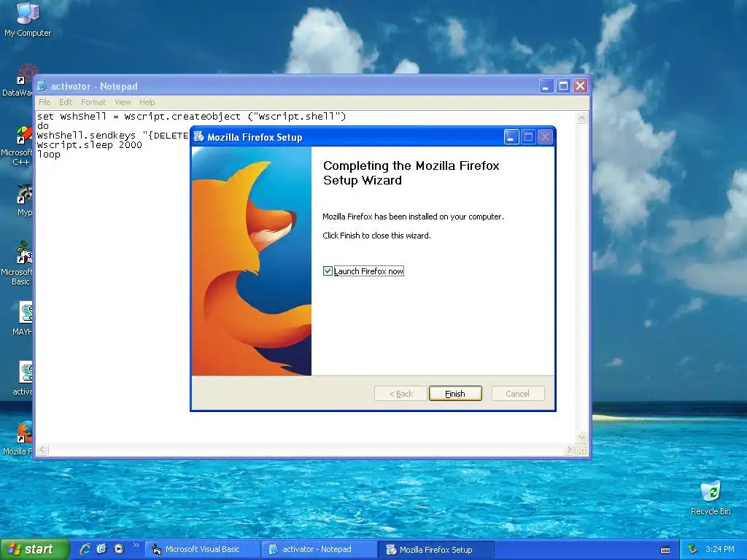This screenshot has height=560, width=747.
Task: Select the Microsoft C++ desktop shortcut
Action: pos(19,145)
